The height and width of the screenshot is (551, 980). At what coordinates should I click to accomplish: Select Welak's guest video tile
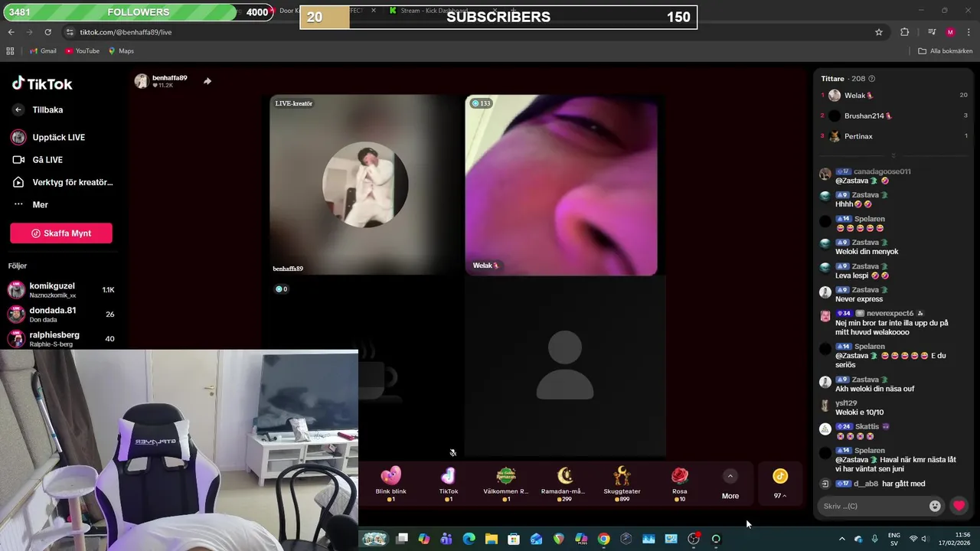point(561,184)
